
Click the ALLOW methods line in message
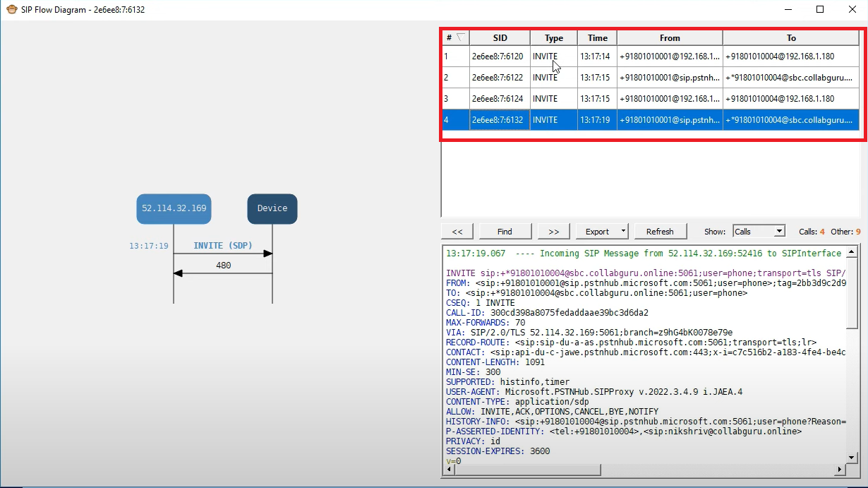point(552,411)
